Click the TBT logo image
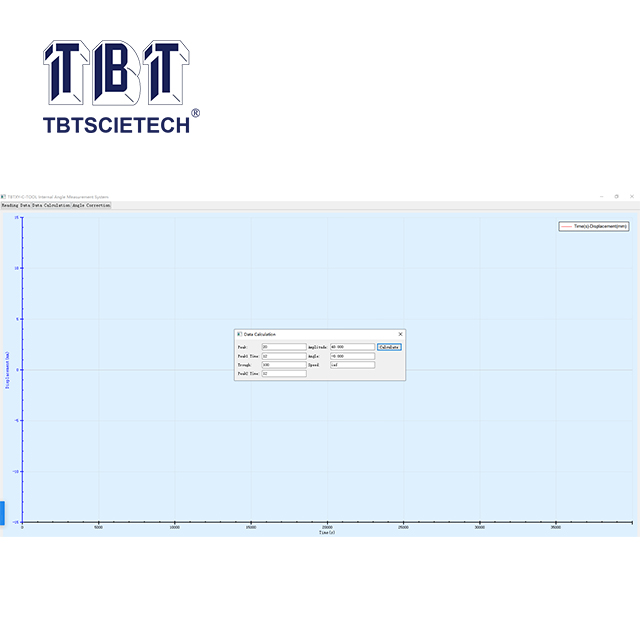The image size is (640, 640). pos(116,72)
